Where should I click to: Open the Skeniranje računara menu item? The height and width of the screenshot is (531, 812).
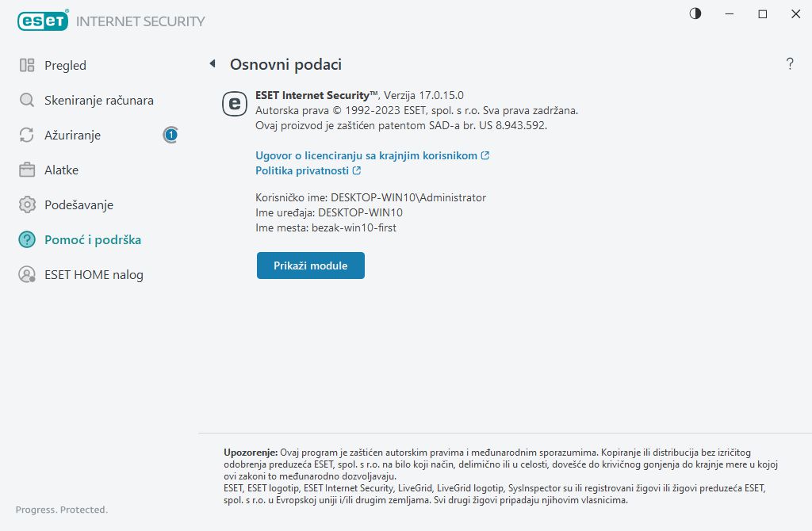coord(98,101)
